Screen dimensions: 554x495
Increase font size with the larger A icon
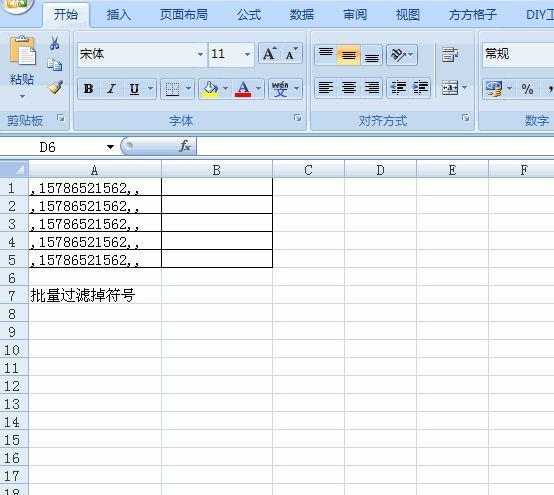(270, 54)
